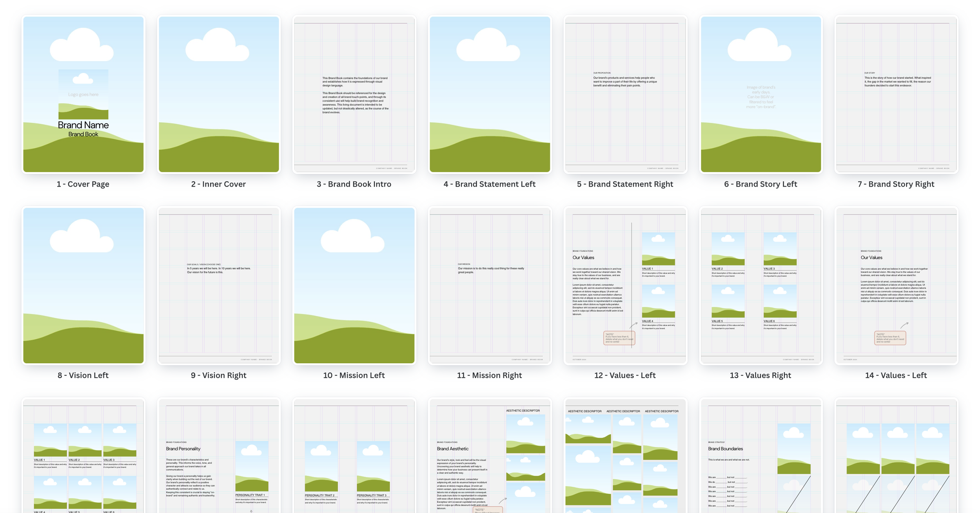Open the 1 - Cover Page thumbnail
Image resolution: width=980 pixels, height=513 pixels.
tap(83, 94)
